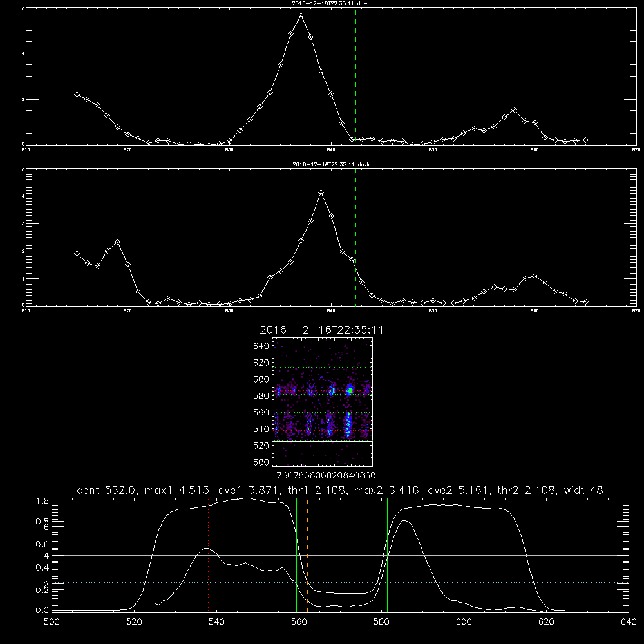Select the 'ave2 5.161' value
Screen dimensions: 644x644
tap(459, 490)
